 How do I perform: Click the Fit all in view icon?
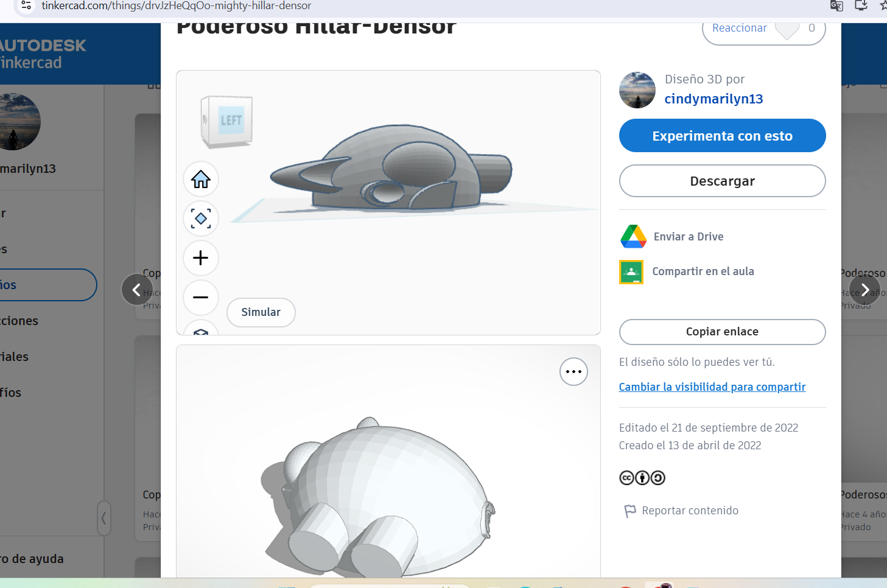click(201, 219)
